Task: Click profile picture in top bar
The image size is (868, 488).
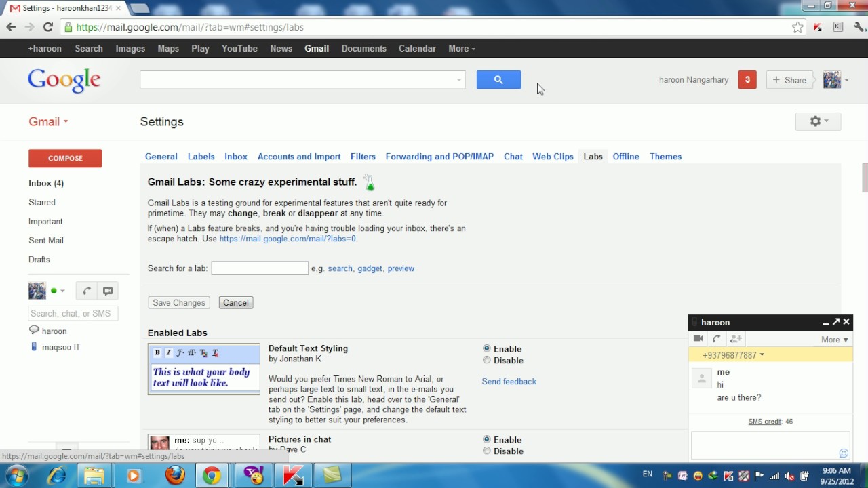Action: pyautogui.click(x=831, y=80)
